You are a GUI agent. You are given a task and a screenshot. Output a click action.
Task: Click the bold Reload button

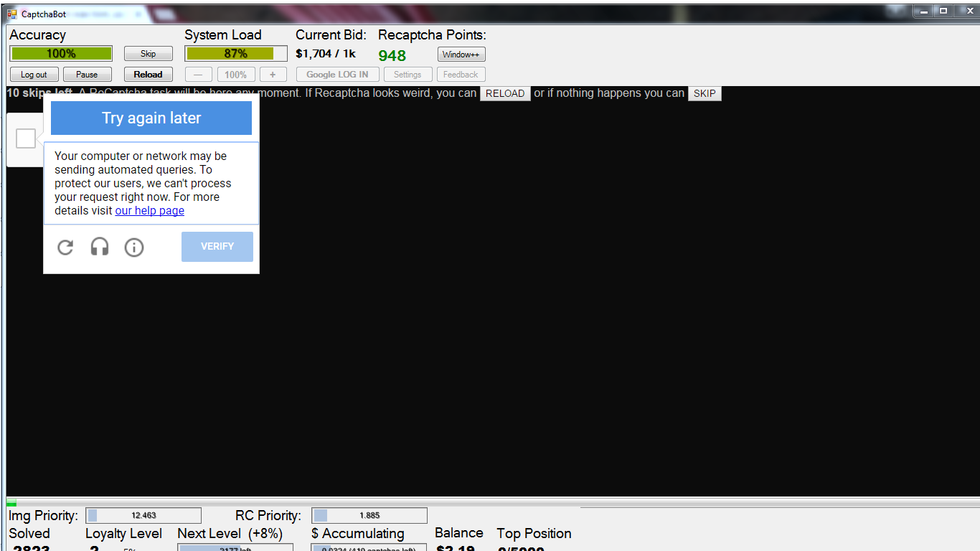(149, 75)
